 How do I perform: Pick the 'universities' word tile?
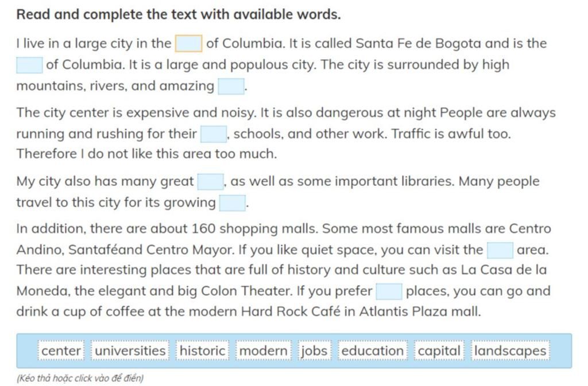[x=130, y=350]
